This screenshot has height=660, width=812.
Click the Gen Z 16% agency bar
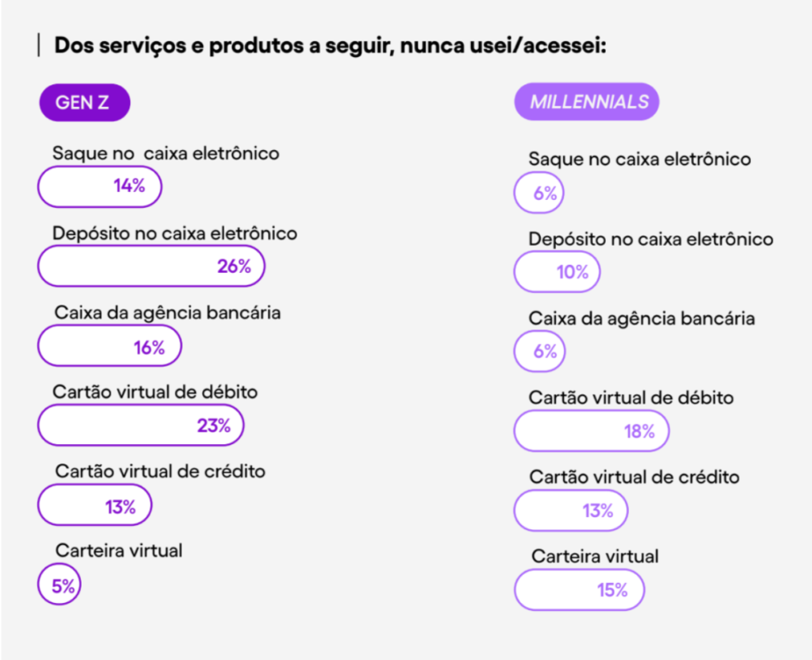coord(109,347)
